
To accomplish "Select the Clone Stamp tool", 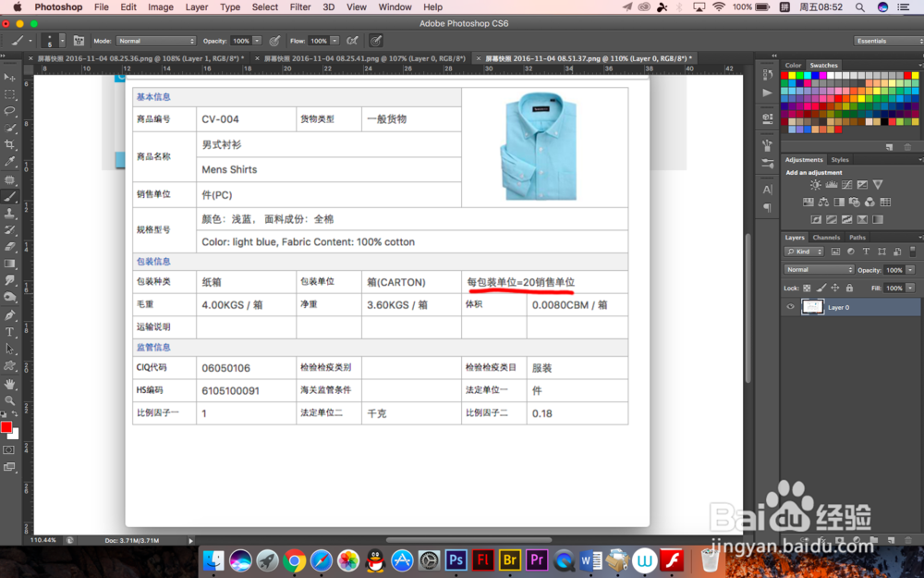I will (9, 214).
